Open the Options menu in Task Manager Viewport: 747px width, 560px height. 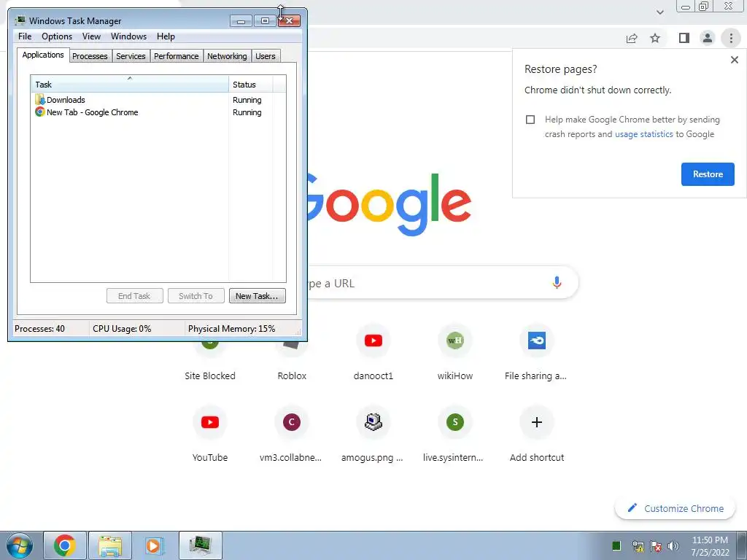57,36
